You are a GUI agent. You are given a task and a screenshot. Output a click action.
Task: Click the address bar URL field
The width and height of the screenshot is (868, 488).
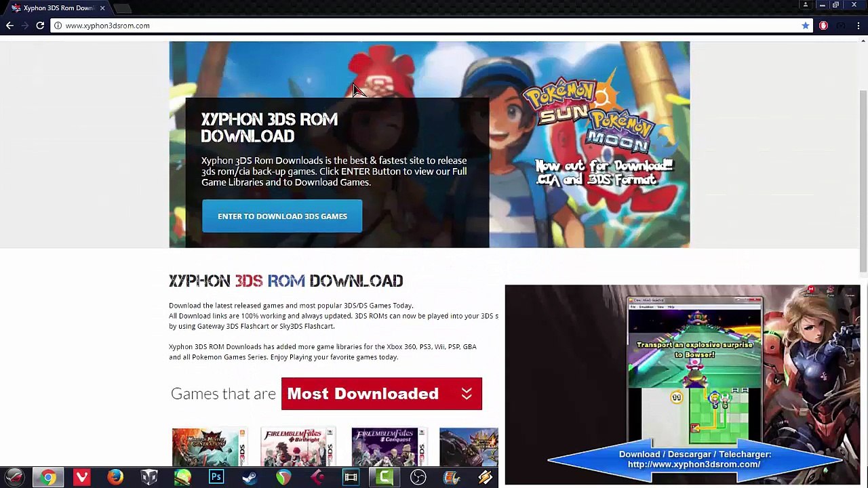[431, 26]
